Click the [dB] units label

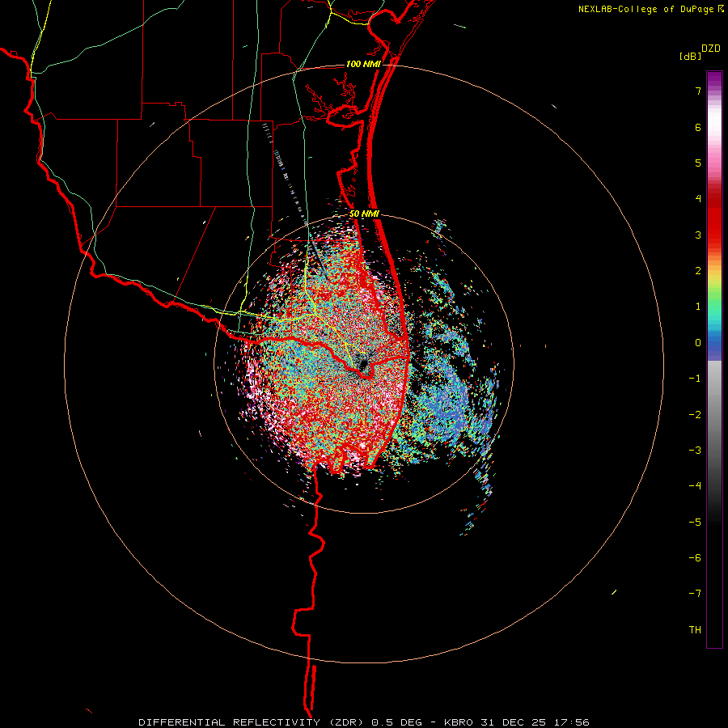click(690, 56)
